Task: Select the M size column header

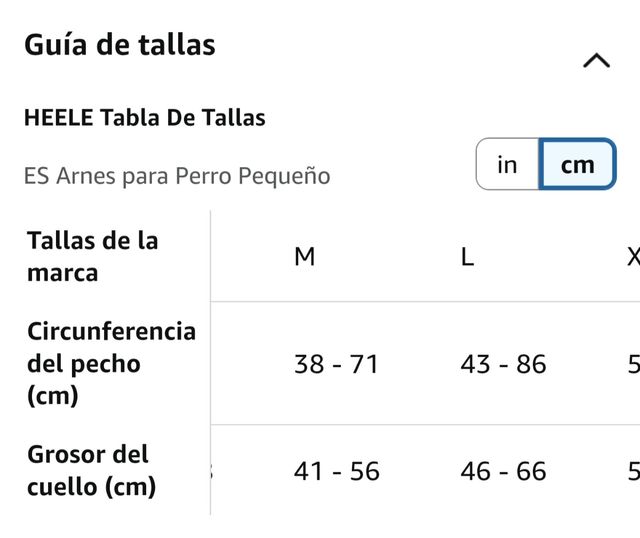Action: coord(305,257)
